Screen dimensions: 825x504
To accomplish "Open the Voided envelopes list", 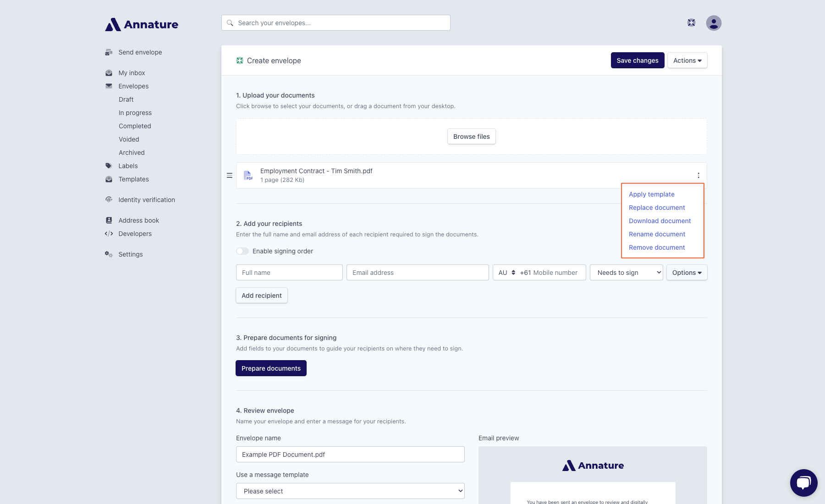I will point(129,139).
